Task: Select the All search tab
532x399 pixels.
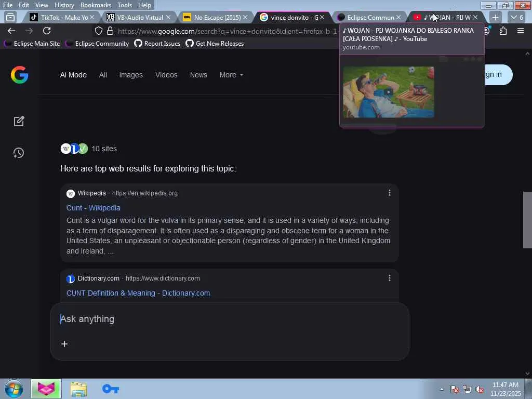Action: click(103, 75)
